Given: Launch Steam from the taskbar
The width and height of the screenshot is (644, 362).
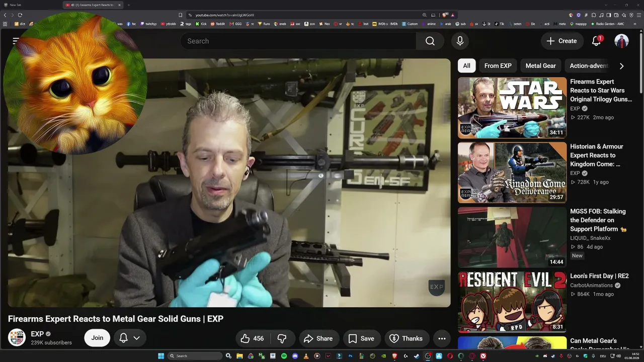Looking at the screenshot, I should coord(417,356).
